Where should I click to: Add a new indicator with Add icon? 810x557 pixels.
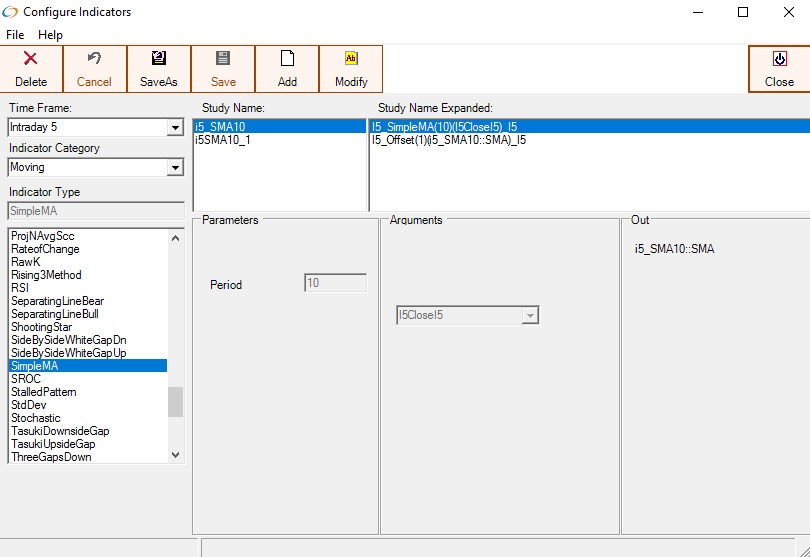pos(287,59)
